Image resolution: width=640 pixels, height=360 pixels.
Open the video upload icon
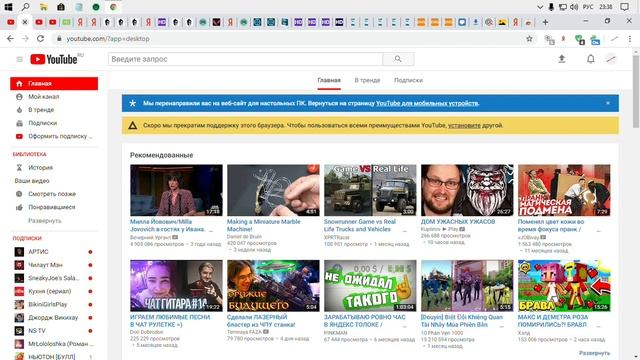[562, 59]
